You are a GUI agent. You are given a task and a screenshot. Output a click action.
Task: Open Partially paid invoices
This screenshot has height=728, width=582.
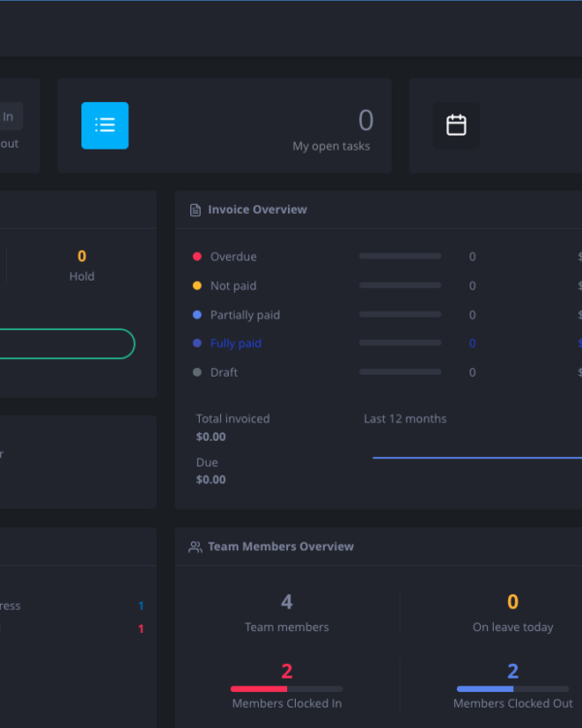245,315
